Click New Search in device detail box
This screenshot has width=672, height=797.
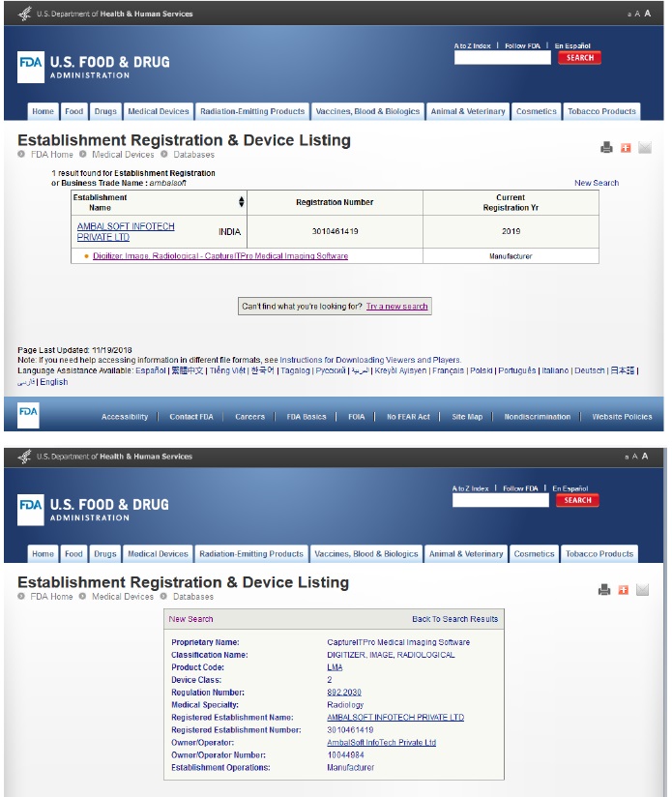190,619
